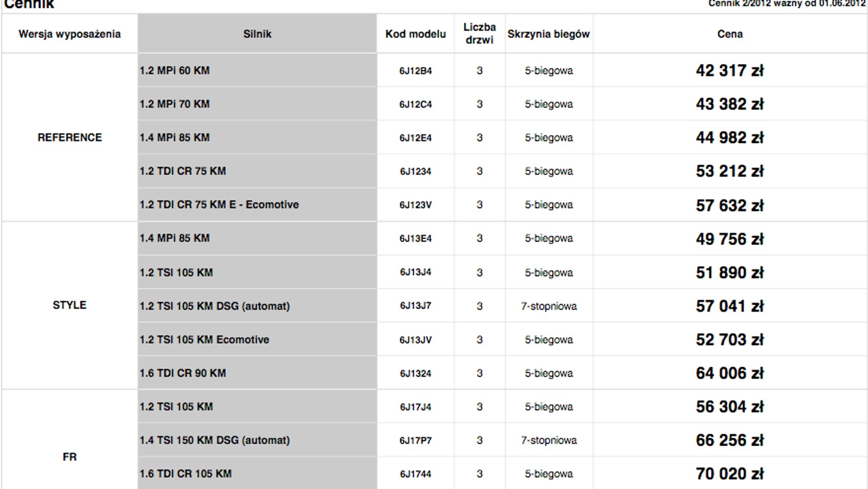The height and width of the screenshot is (489, 868).
Task: Click model code 6J12C4
Action: (x=416, y=104)
